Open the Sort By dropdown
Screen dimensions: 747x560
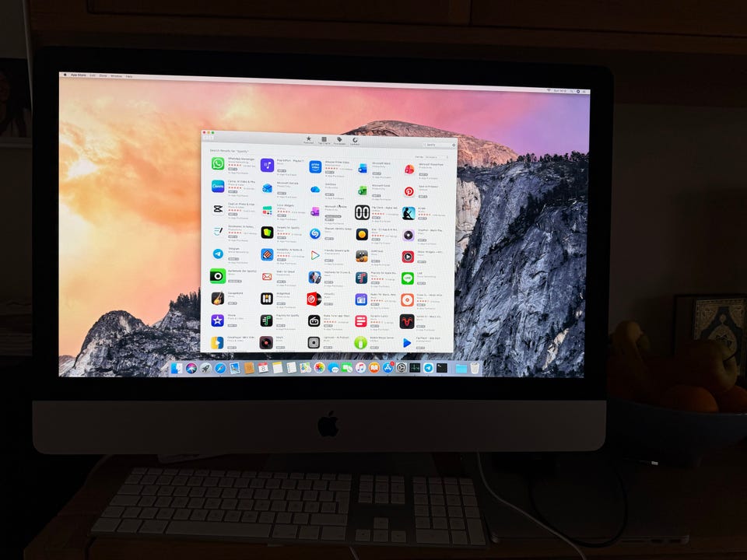point(437,156)
